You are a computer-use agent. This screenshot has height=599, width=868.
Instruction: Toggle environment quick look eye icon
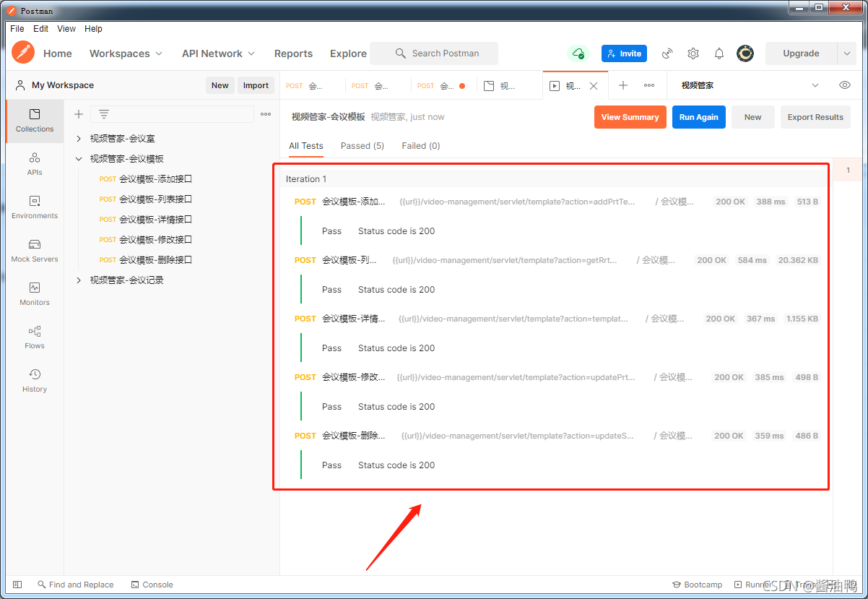(x=845, y=85)
